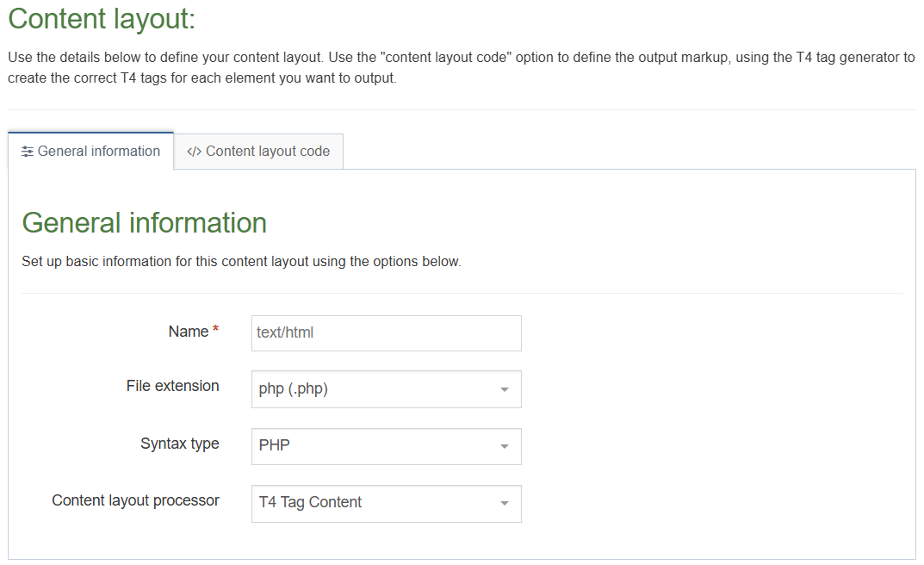Click the General information section heading
The image size is (924, 565).
[x=144, y=222]
